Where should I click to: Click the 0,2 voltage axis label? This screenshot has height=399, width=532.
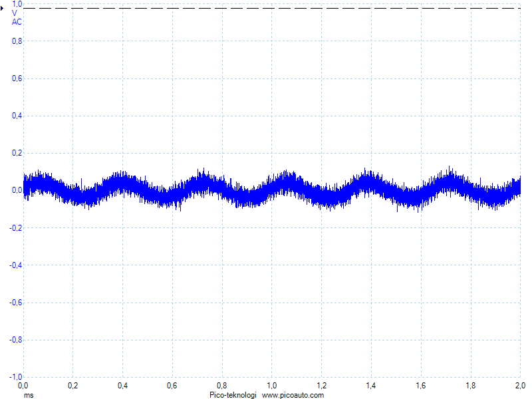click(x=17, y=154)
